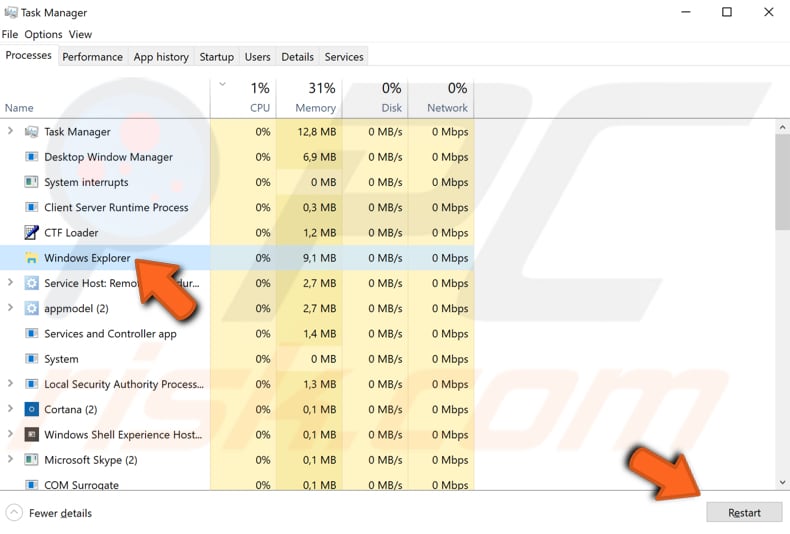Click the CTF Loader pen icon
Screen dimensions: 790x534
[x=31, y=233]
